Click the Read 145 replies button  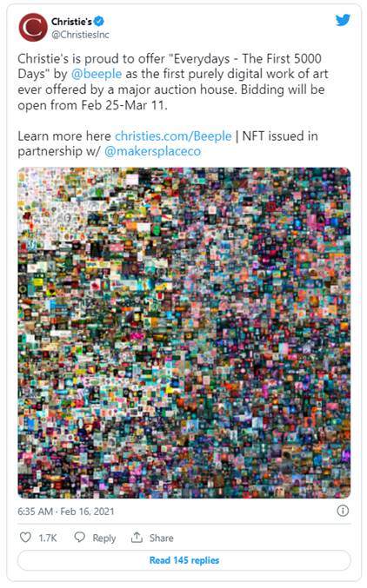(x=184, y=560)
